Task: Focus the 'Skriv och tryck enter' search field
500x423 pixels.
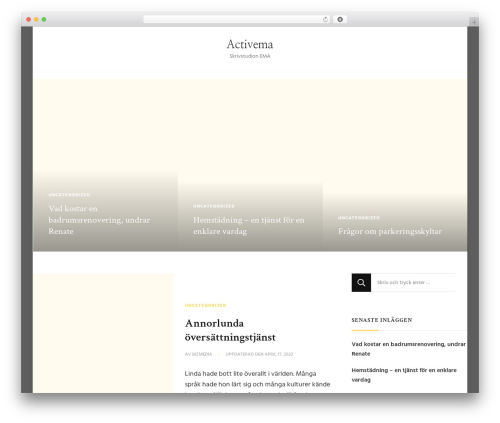Action: (x=413, y=282)
